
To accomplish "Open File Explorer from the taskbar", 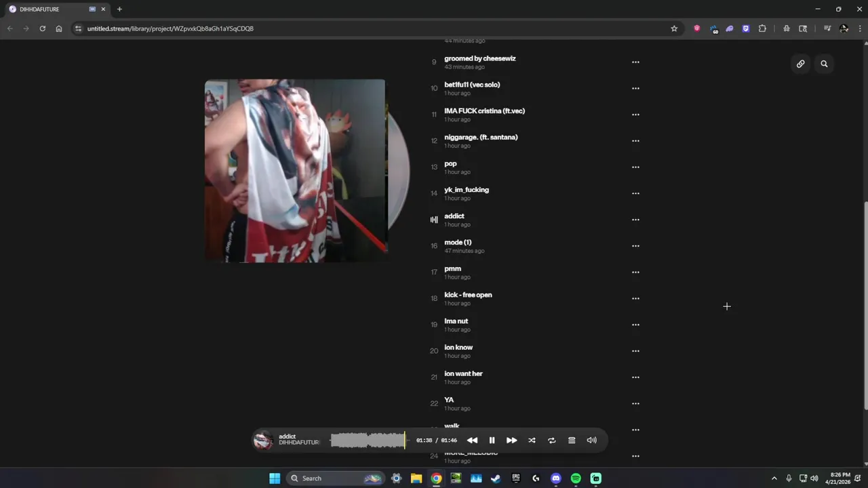I will pos(416,479).
